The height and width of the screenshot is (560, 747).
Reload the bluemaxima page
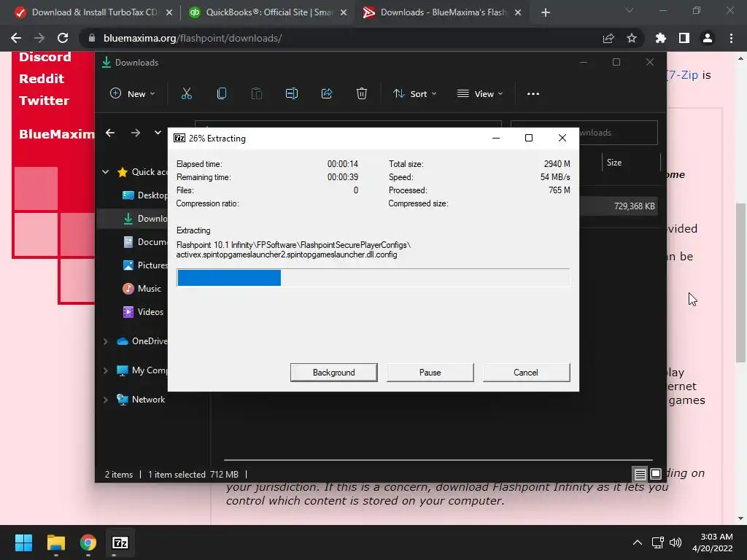pyautogui.click(x=63, y=38)
